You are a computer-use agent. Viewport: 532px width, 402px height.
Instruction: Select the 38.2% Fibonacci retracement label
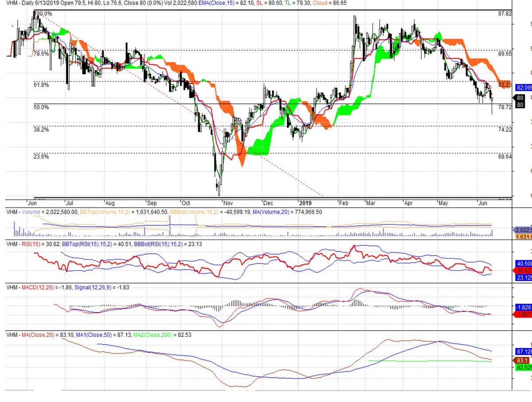[x=41, y=130]
